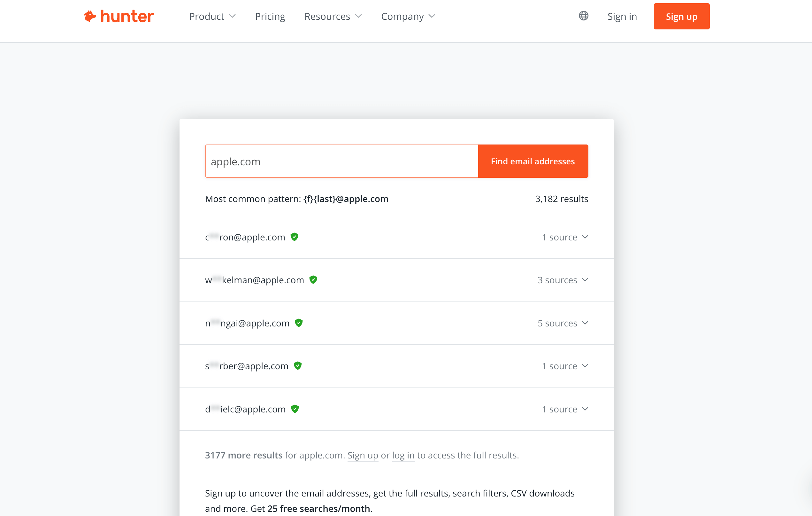Viewport: 812px width, 516px height.
Task: Click the {f}{last}@apple.com pattern text
Action: 346,199
